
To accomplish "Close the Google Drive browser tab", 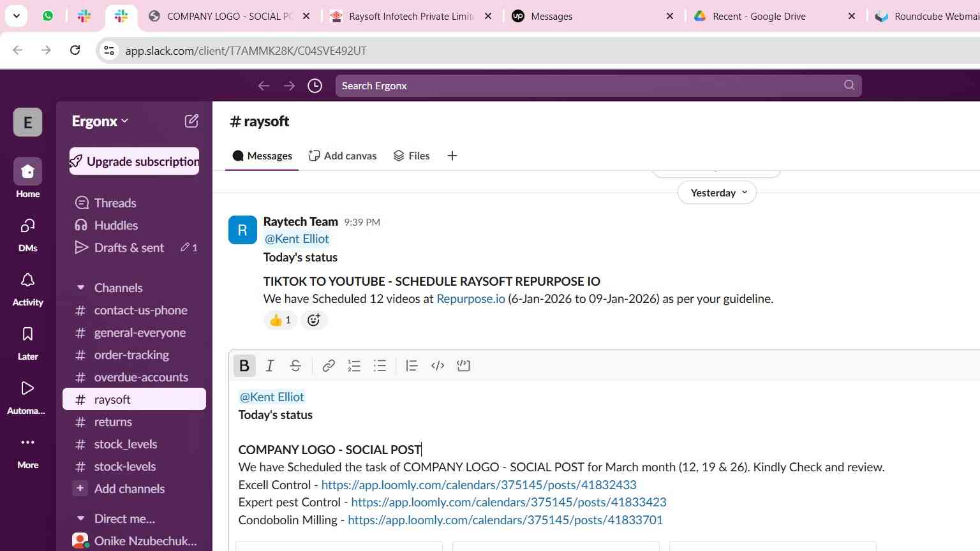I will [851, 16].
